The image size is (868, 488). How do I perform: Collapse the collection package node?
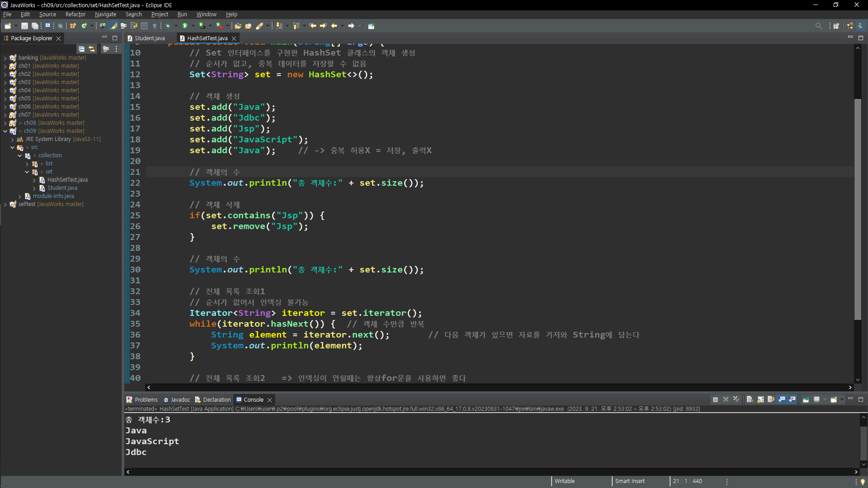click(19, 155)
